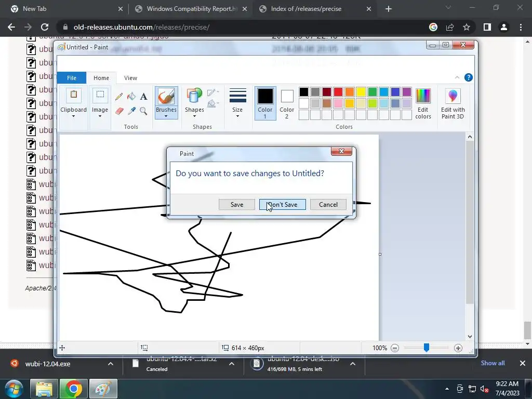Pick the red color swatch
The height and width of the screenshot is (399, 532).
pyautogui.click(x=338, y=92)
